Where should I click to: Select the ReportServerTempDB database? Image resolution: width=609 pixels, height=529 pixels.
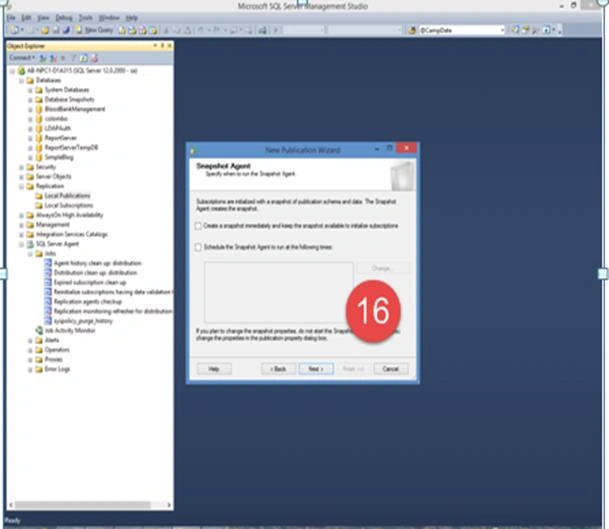(71, 148)
